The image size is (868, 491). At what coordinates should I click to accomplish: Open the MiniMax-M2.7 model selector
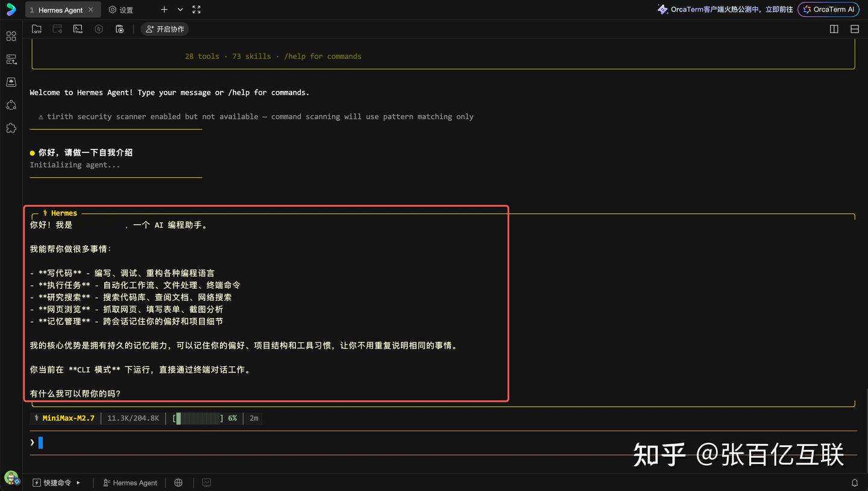point(68,418)
